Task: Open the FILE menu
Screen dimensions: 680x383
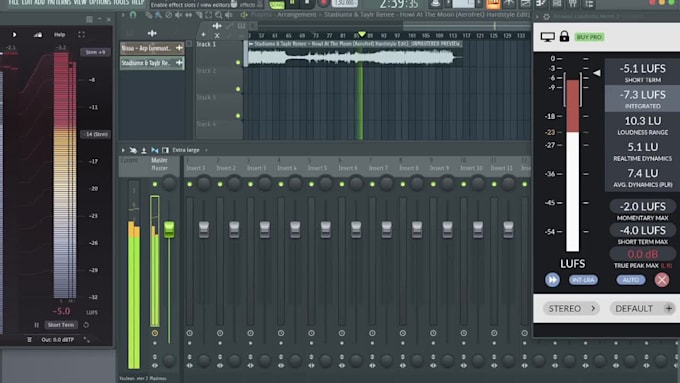Action: pyautogui.click(x=13, y=2)
